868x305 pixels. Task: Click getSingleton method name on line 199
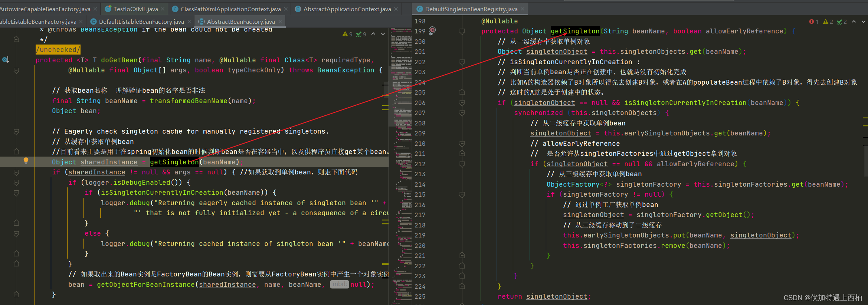(x=575, y=31)
